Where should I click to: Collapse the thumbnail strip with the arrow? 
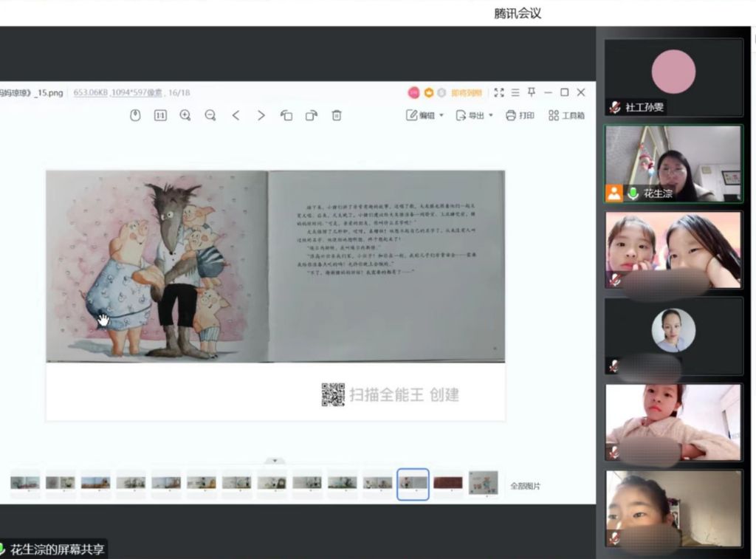click(275, 461)
